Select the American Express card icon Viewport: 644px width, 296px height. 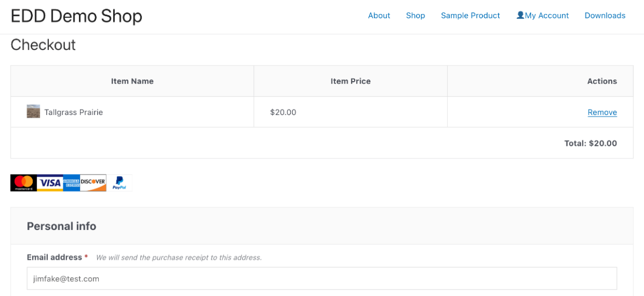point(71,183)
